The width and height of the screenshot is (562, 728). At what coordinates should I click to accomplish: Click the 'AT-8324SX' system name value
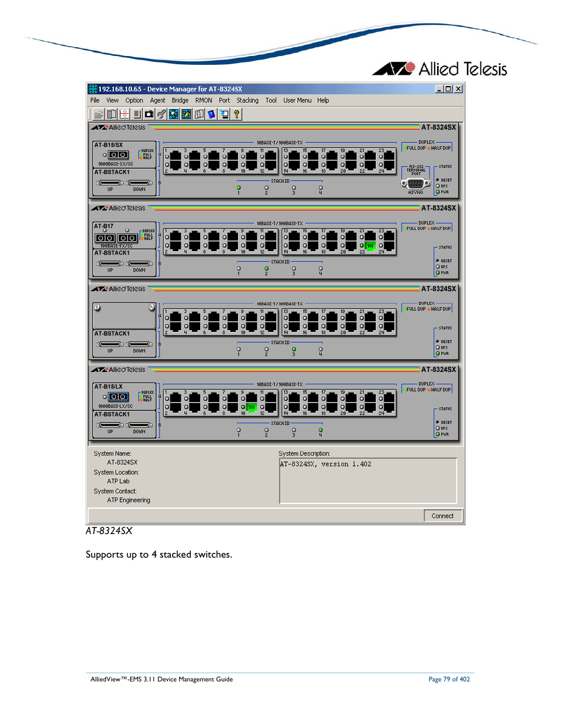click(x=122, y=463)
